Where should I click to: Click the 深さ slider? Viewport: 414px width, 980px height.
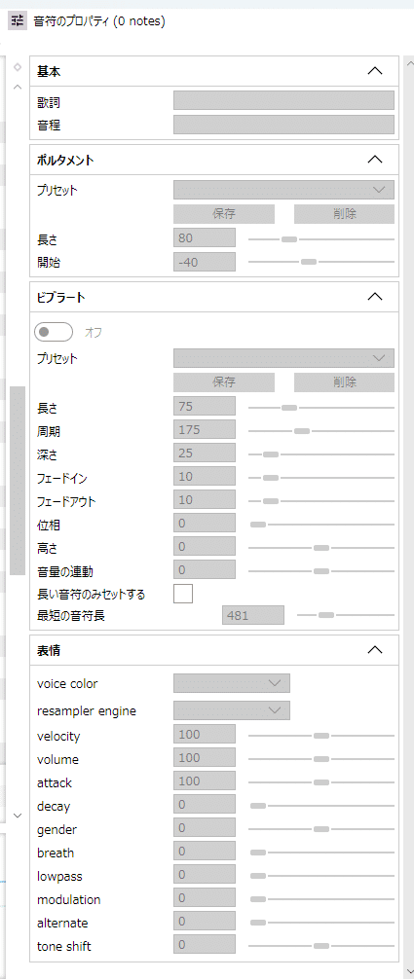pos(321,454)
